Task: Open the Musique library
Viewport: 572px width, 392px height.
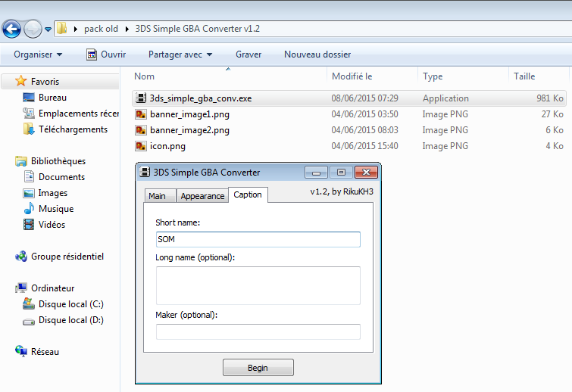Action: 48,208
